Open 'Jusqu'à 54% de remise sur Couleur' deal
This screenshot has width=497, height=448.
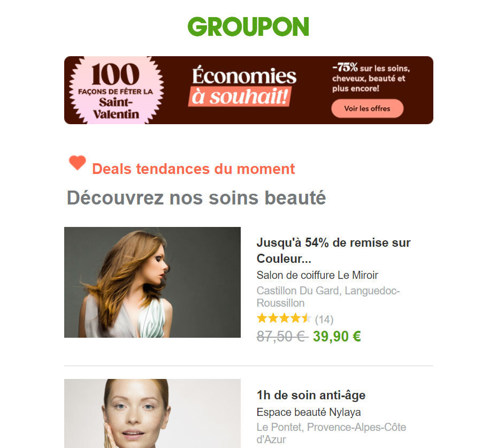[x=333, y=250]
